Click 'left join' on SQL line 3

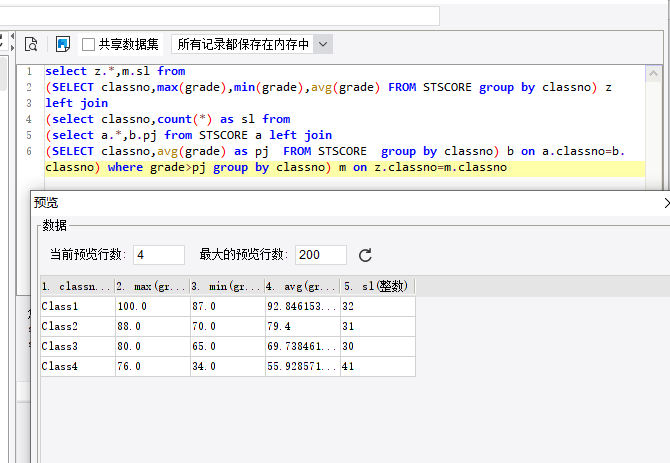point(76,103)
